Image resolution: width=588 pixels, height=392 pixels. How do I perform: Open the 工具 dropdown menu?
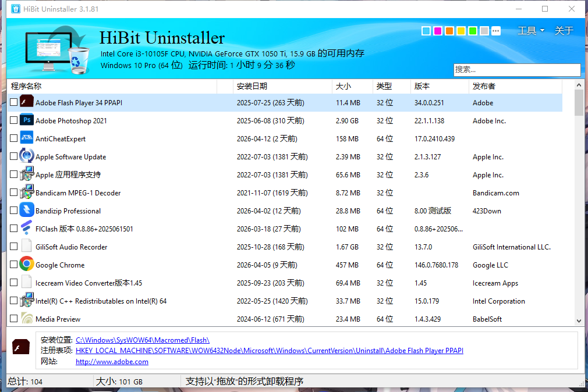coord(531,31)
